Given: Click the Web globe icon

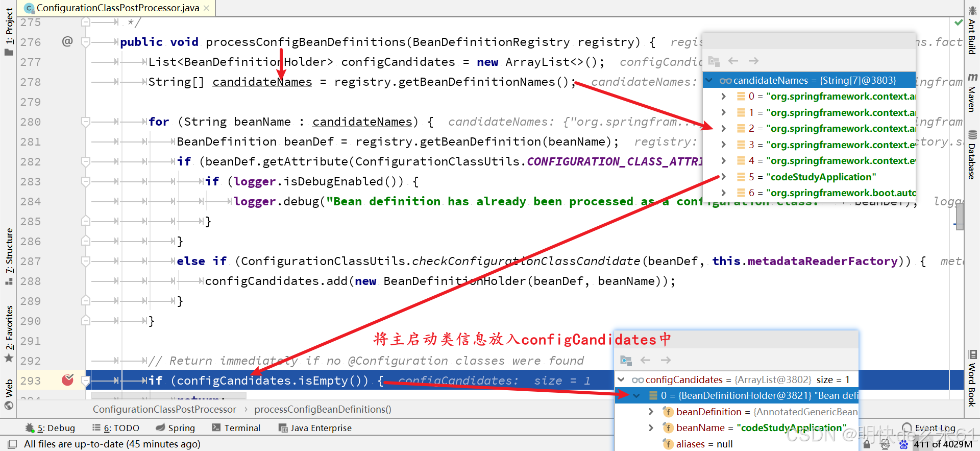Looking at the screenshot, I should [x=9, y=405].
